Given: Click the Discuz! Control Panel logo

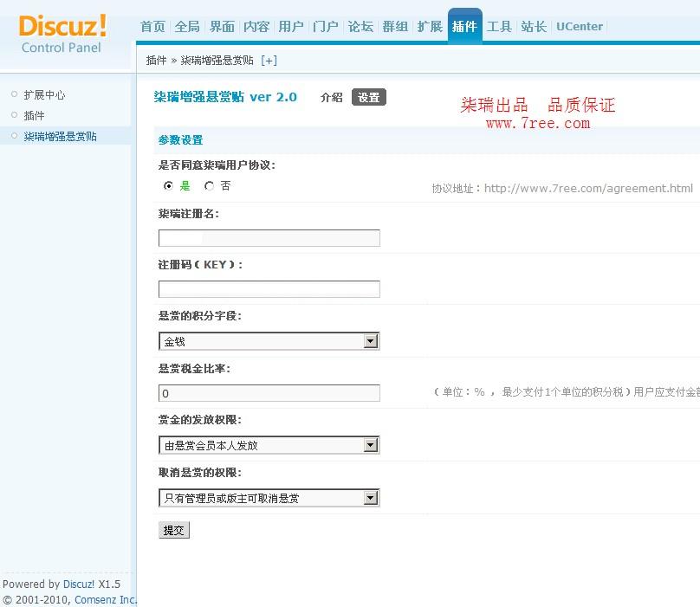Looking at the screenshot, I should tap(62, 34).
